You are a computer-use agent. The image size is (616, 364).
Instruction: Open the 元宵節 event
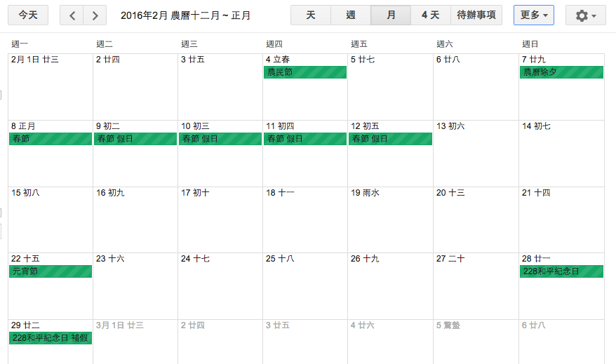point(51,271)
